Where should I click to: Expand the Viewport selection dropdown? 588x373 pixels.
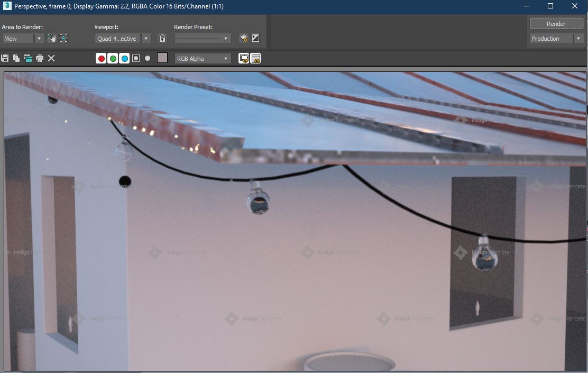123,39
